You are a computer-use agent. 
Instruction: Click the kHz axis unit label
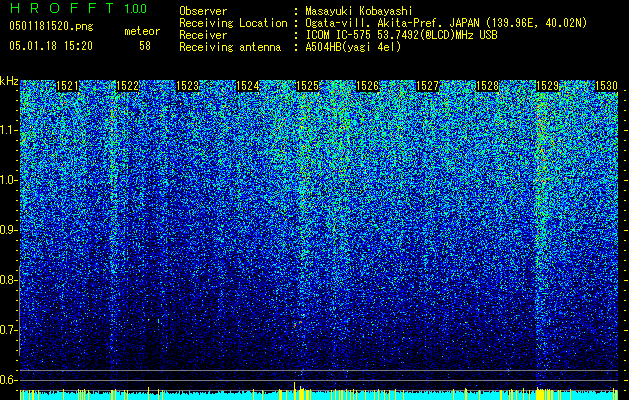coord(9,81)
